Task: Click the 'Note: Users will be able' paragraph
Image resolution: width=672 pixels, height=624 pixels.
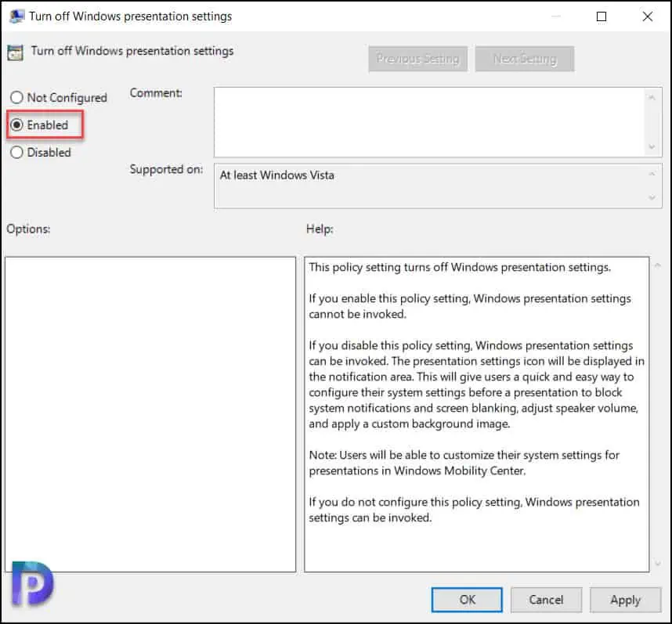Action: click(464, 463)
